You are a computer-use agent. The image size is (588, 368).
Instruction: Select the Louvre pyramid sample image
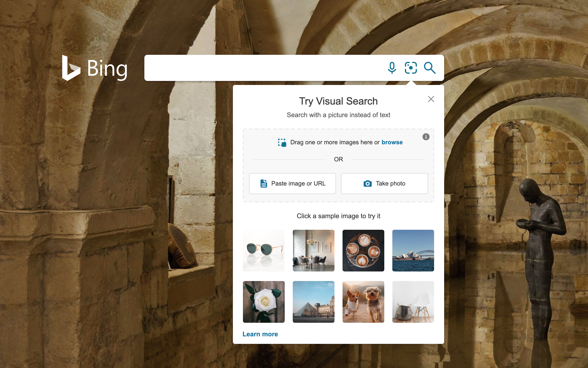point(313,301)
